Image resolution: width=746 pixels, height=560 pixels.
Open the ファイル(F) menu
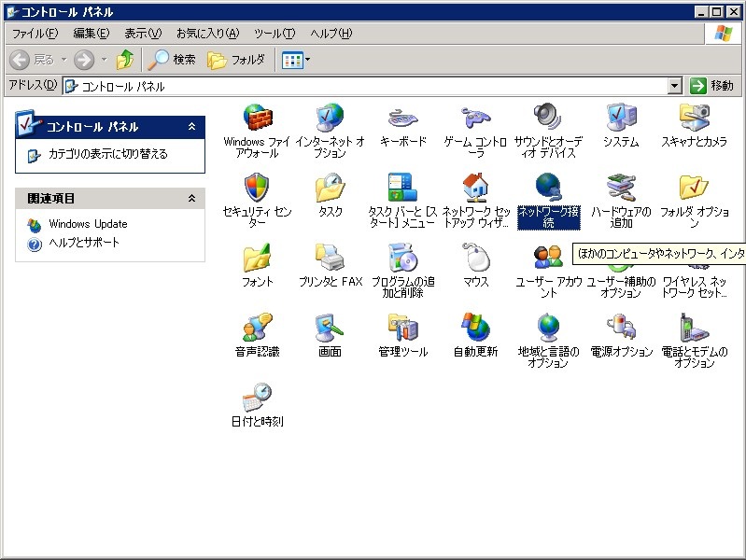35,34
